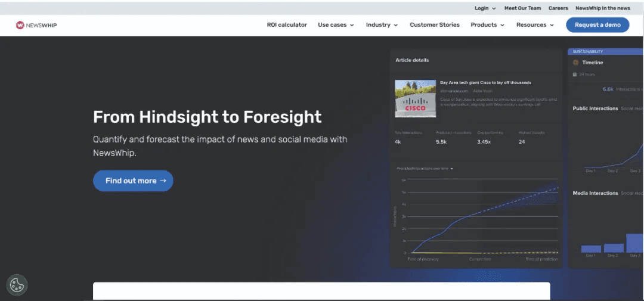Click the 5.5k predicted interactions value

point(441,142)
